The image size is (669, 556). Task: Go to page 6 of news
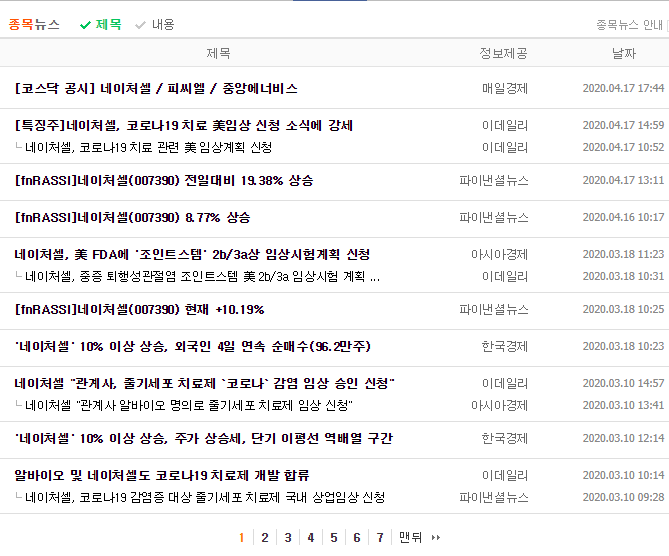(x=357, y=538)
